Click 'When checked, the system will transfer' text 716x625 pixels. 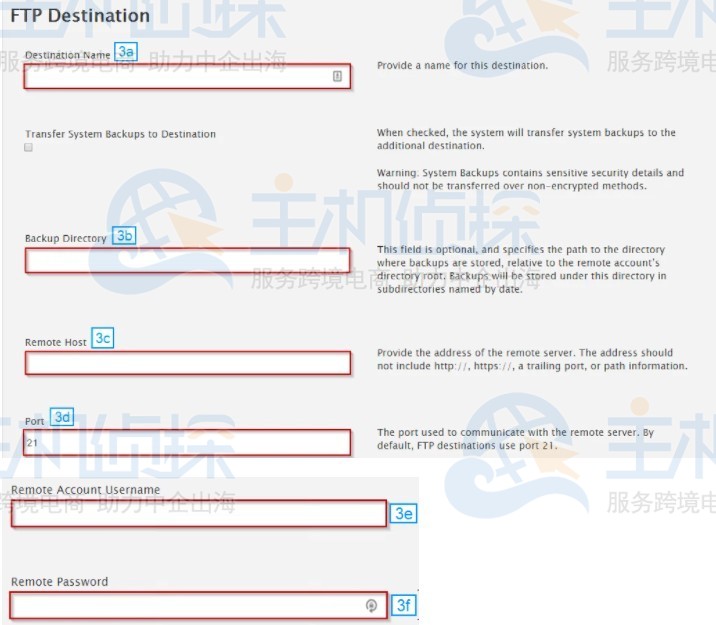526,139
